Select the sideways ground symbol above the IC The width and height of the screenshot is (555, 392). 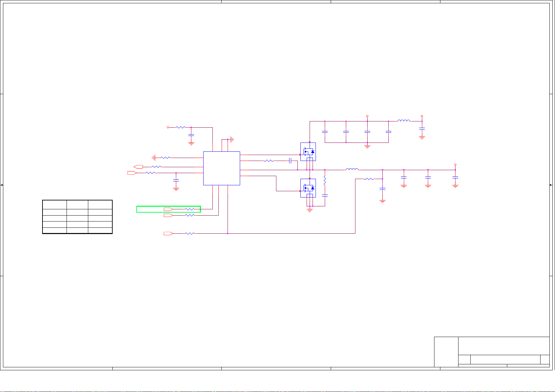(x=232, y=139)
